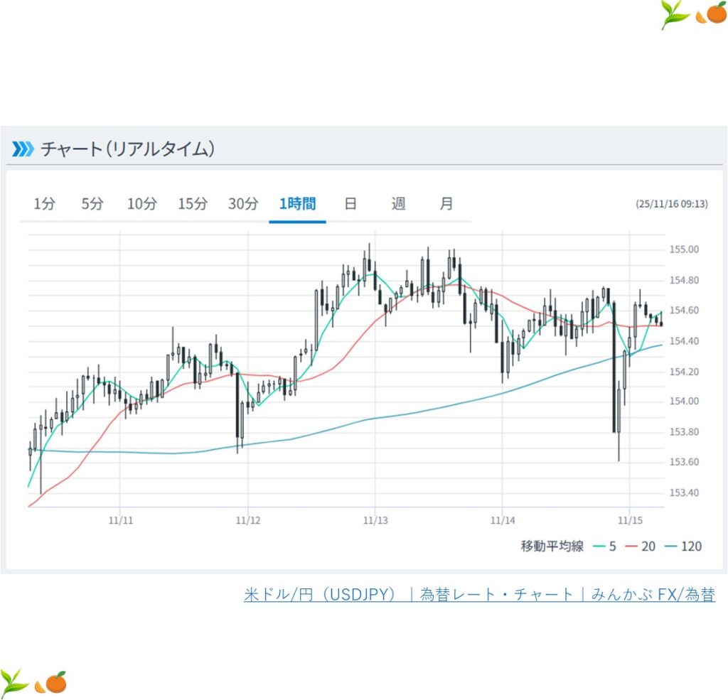Select the 5分 timeframe tab
The height and width of the screenshot is (700, 728).
pos(92,204)
